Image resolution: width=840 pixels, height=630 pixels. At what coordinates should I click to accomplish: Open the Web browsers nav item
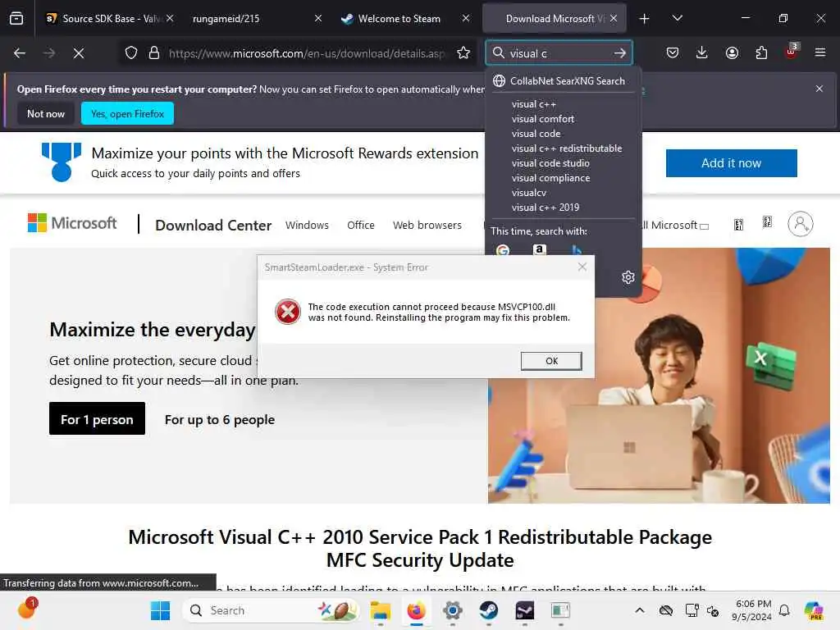(x=427, y=225)
